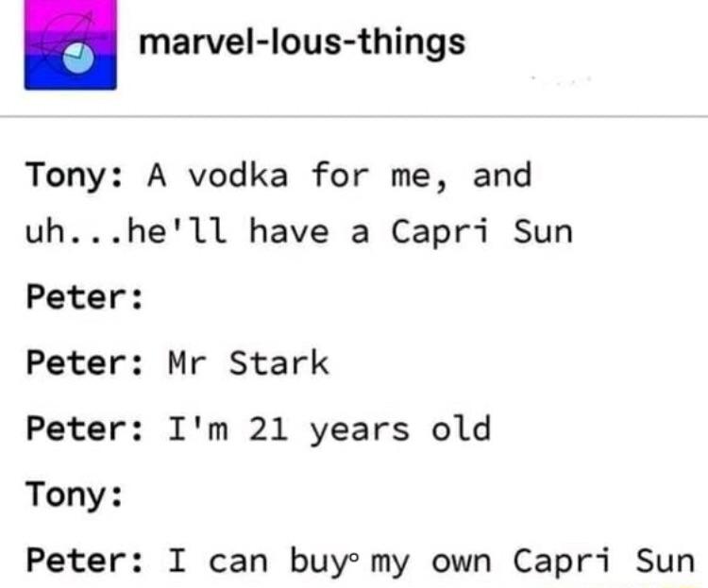Screen dimensions: 708x588
Task: Click the number "21"
Action: tap(267, 428)
